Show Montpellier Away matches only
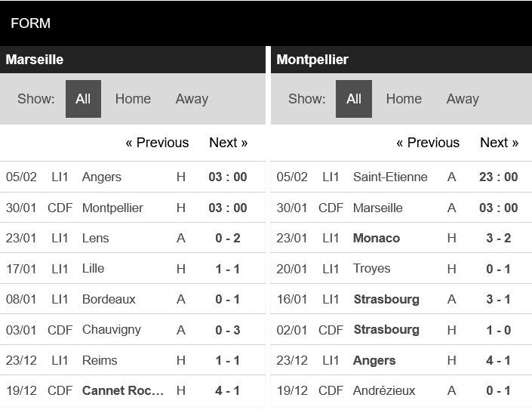Screen dimensions: 532x413 tap(463, 99)
